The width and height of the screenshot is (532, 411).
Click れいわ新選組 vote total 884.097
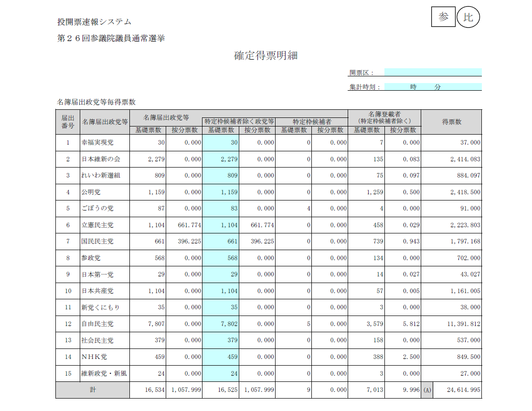coord(468,175)
